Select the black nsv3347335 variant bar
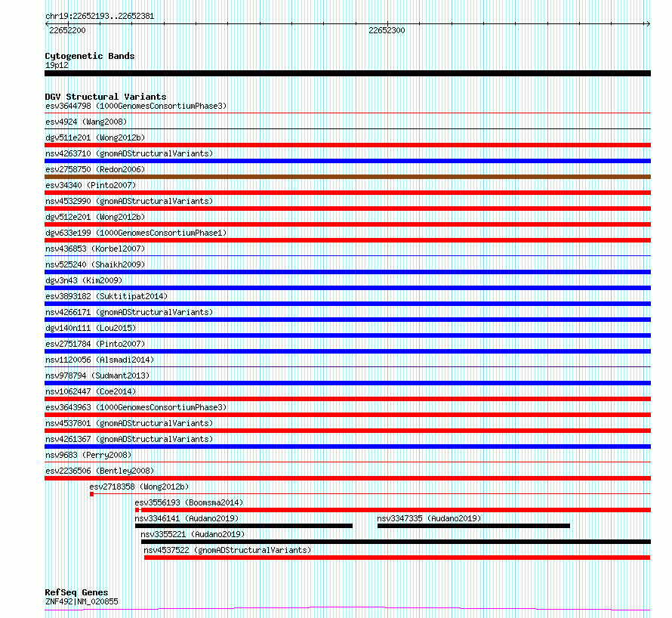The height and width of the screenshot is (618, 672). pos(473,526)
